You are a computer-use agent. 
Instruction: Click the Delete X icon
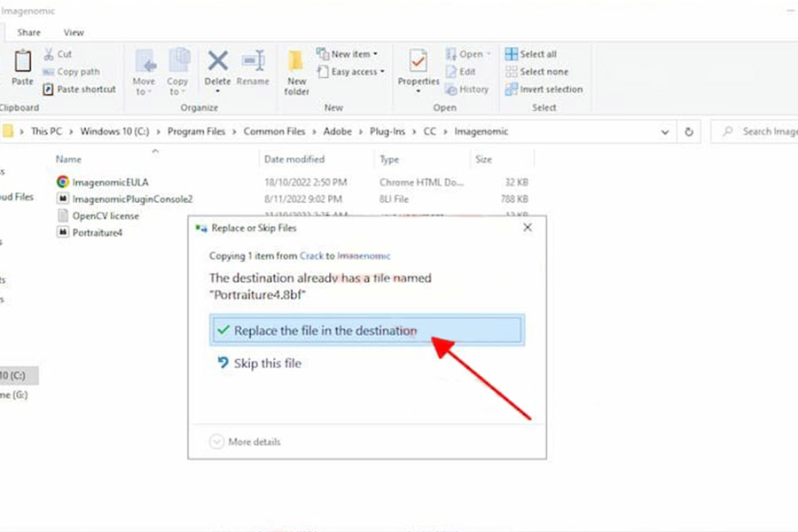(217, 61)
